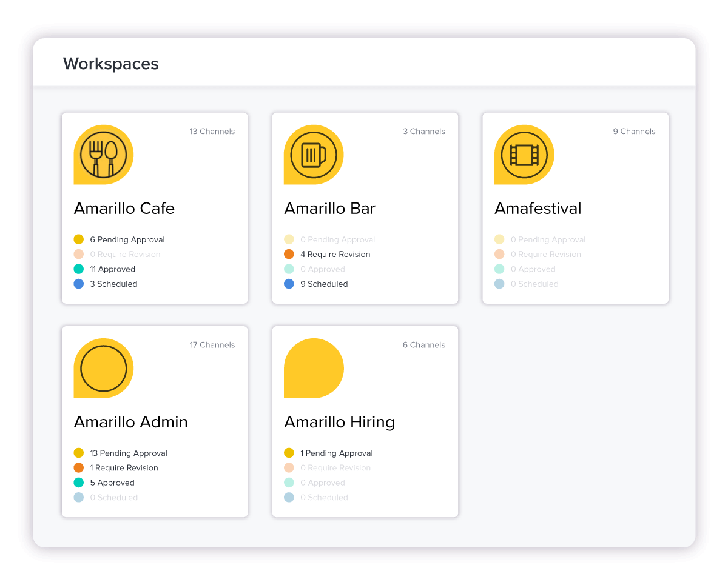Screen dimensions: 728x585
Task: Open the Amafestival workspace title
Action: [x=538, y=209]
